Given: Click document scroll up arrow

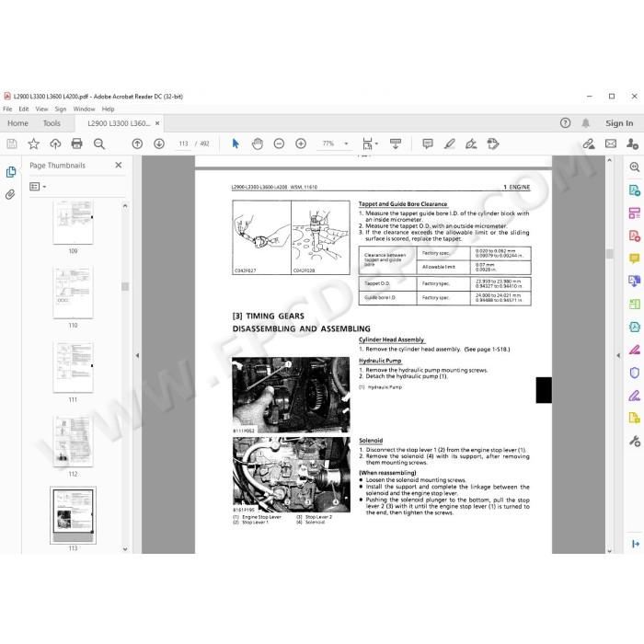Looking at the screenshot, I should tap(609, 160).
